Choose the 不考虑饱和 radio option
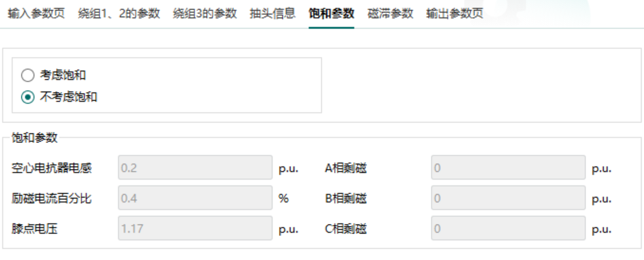This screenshot has height=260, width=644. pyautogui.click(x=27, y=97)
